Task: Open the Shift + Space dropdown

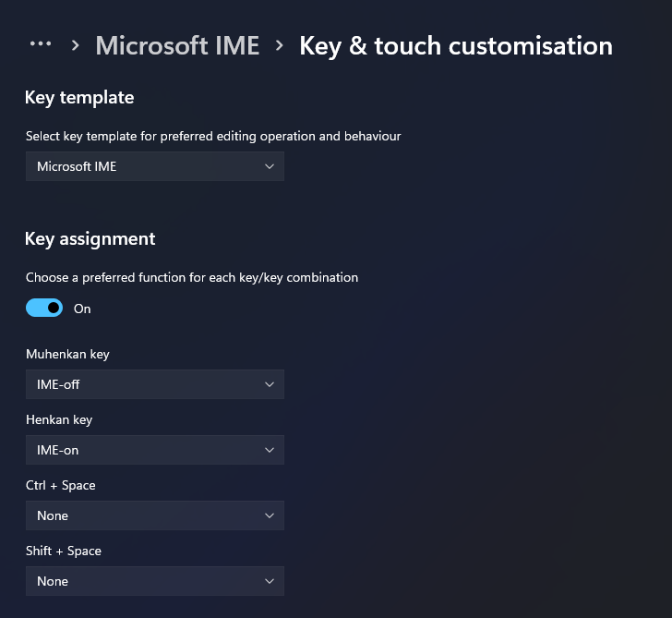Action: pos(155,581)
